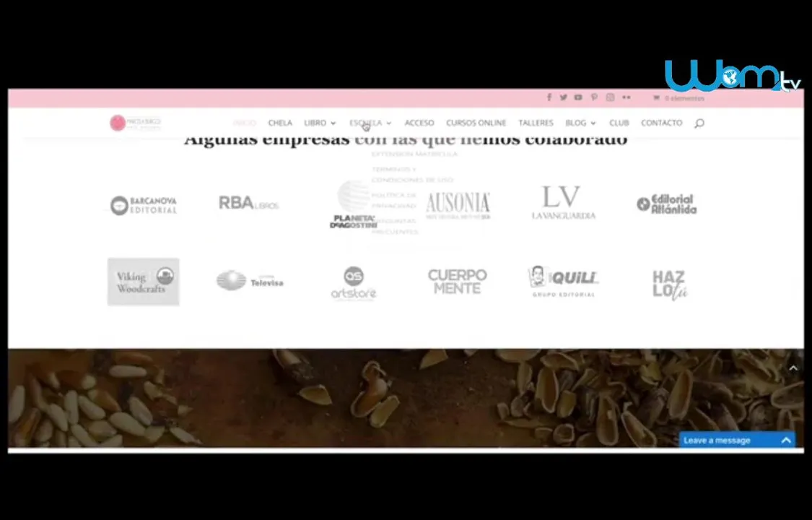Open the Twitter social icon
The image size is (812, 520).
564,97
